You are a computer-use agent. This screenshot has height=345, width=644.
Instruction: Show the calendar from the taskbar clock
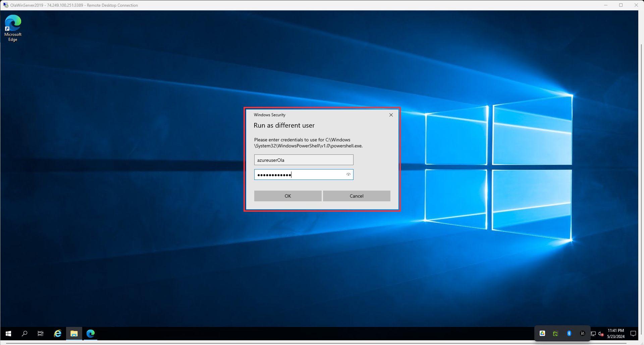[616, 334]
